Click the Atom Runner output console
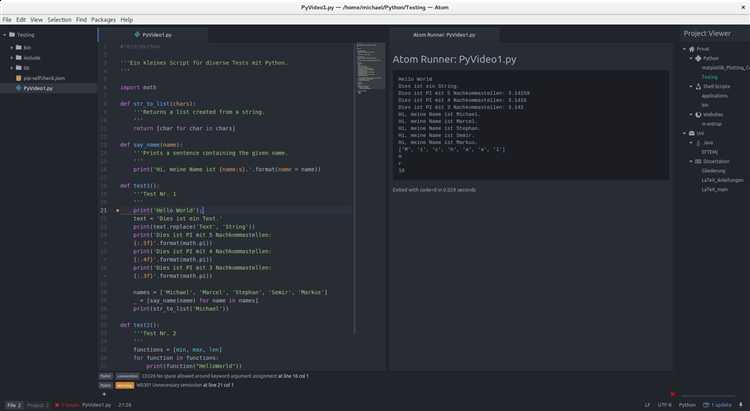Image resolution: width=750 pixels, height=411 pixels. (x=531, y=125)
